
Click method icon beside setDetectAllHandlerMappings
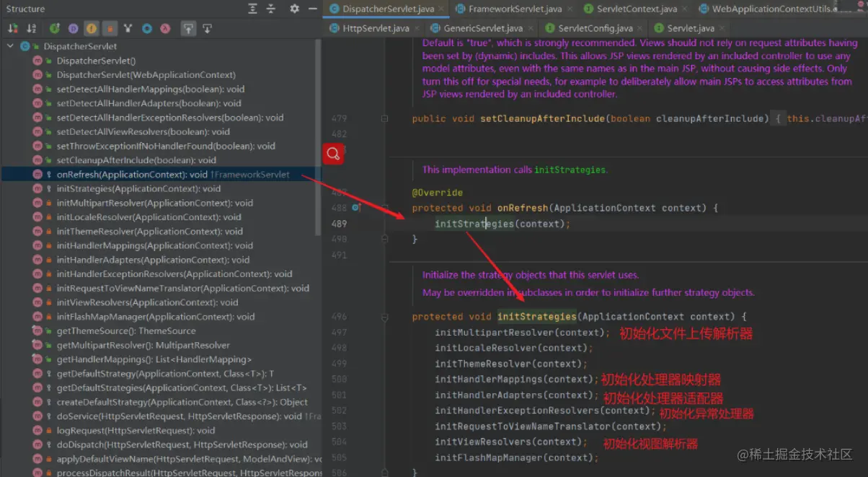click(37, 89)
